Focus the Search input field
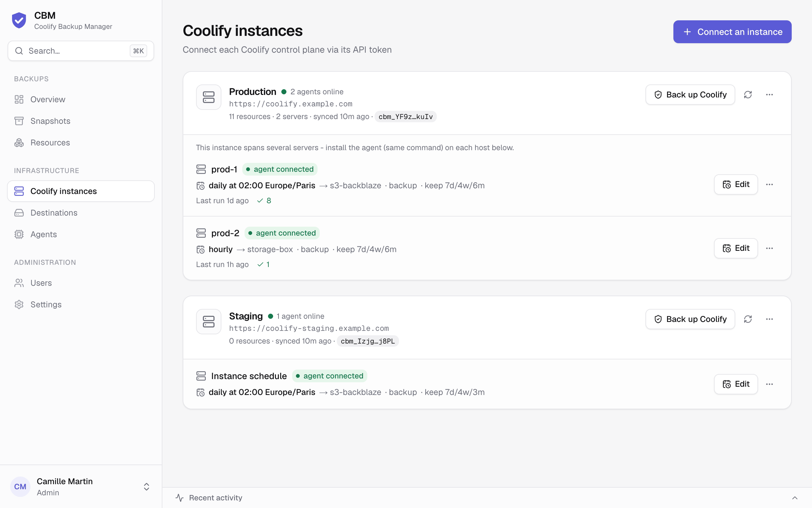812x508 pixels. 81,51
